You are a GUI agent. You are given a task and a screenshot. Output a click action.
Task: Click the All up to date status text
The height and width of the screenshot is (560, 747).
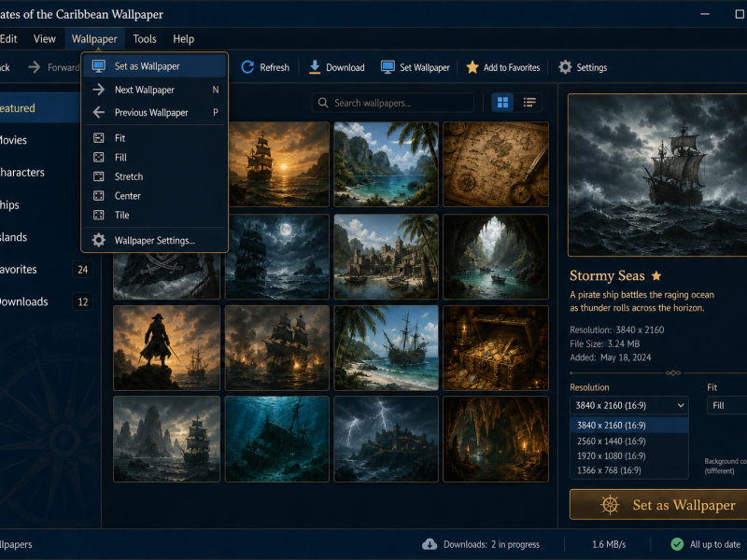[x=715, y=544]
